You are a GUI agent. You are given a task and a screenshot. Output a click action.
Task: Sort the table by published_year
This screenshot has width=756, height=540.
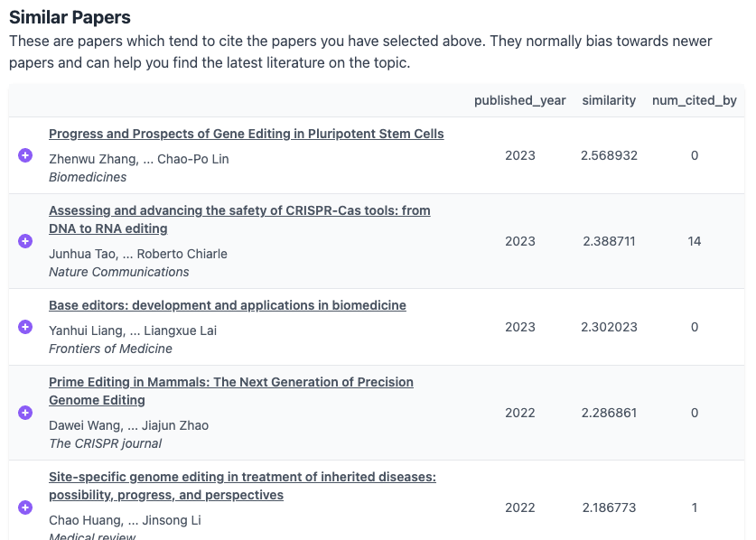click(520, 100)
